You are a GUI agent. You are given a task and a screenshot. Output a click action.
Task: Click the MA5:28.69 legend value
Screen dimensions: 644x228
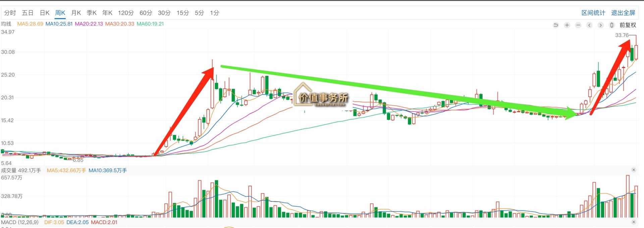click(30, 24)
